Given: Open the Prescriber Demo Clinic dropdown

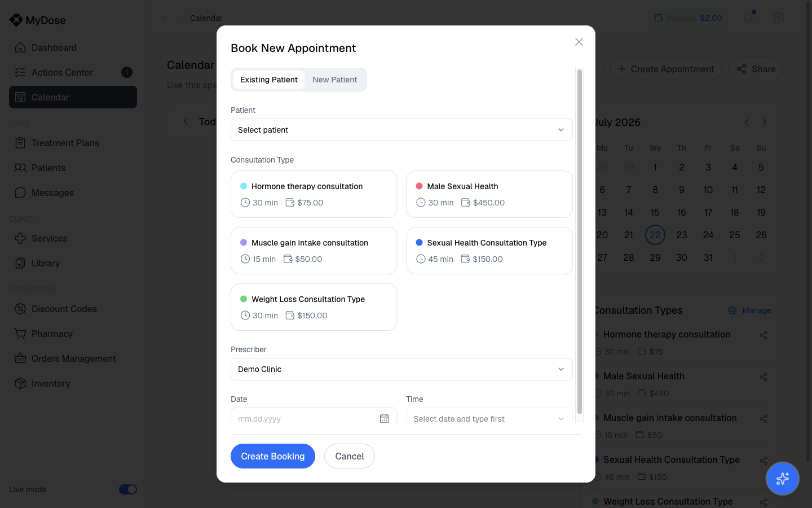Looking at the screenshot, I should [401, 369].
